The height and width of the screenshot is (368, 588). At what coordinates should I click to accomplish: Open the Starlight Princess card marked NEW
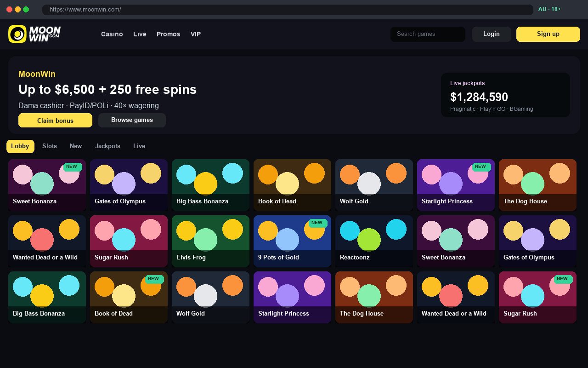(x=456, y=185)
